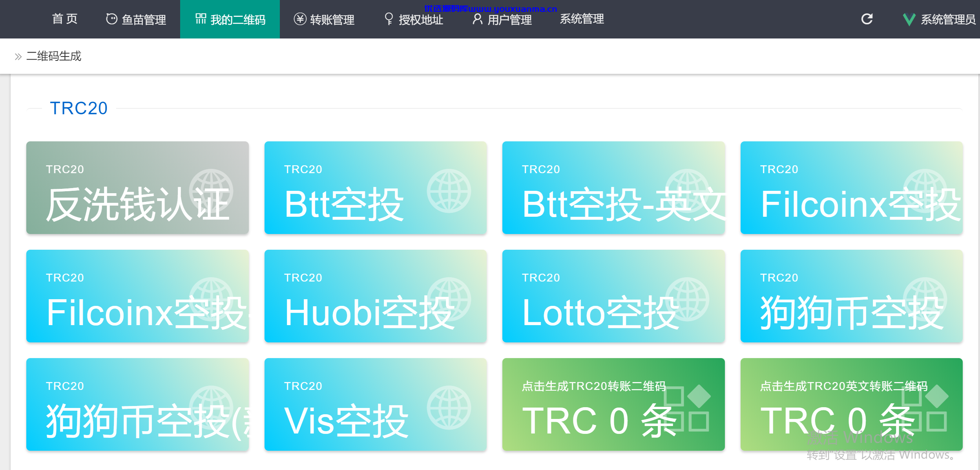Image resolution: width=980 pixels, height=470 pixels.
Task: Click QR squares icon on TRC20转账二维码 card
Action: point(687,408)
